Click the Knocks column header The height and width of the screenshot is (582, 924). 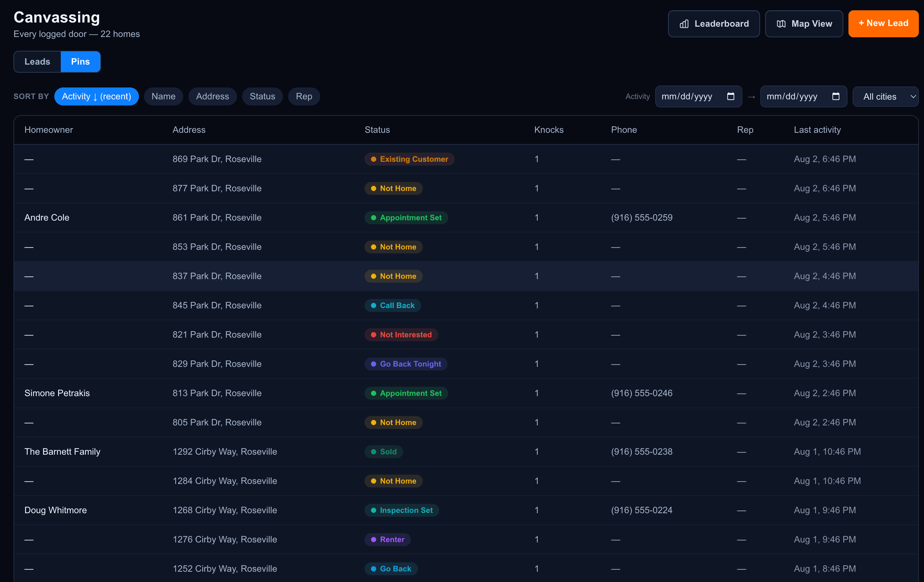click(x=549, y=130)
